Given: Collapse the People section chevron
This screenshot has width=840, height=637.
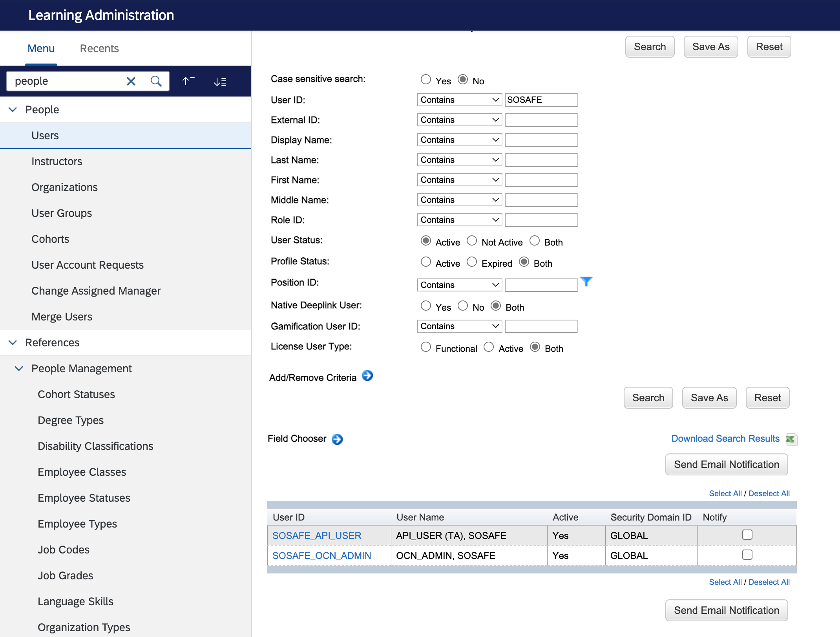Looking at the screenshot, I should click(13, 110).
